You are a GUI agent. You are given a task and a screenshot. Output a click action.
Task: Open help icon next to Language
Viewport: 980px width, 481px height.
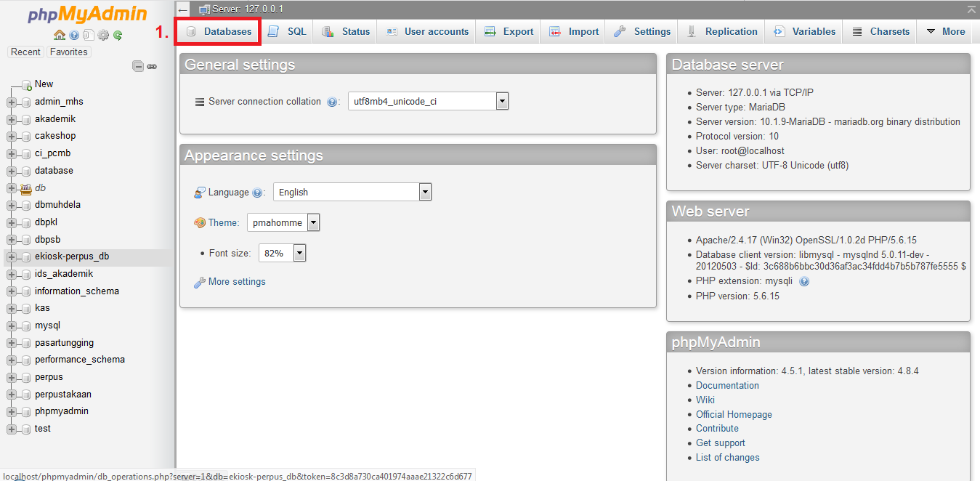tap(257, 193)
